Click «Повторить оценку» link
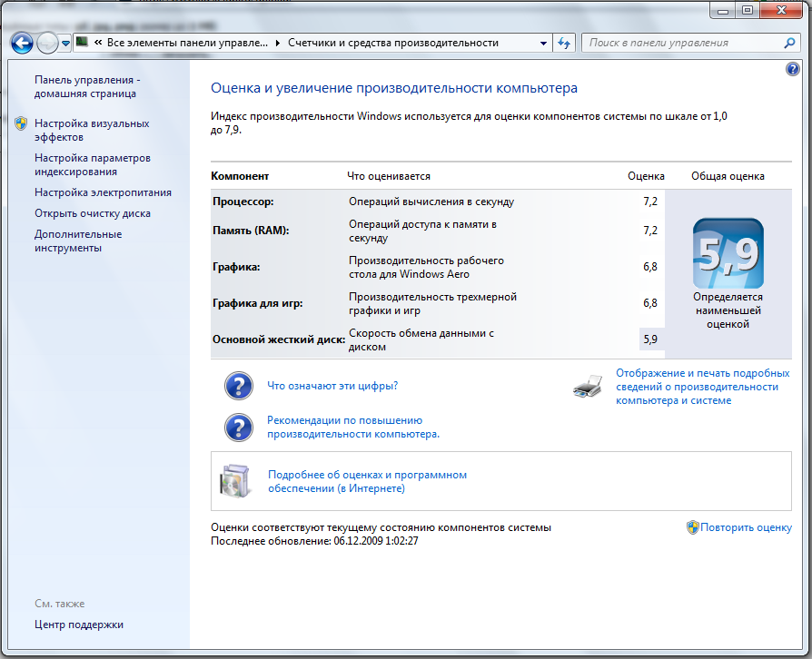 tap(746, 527)
